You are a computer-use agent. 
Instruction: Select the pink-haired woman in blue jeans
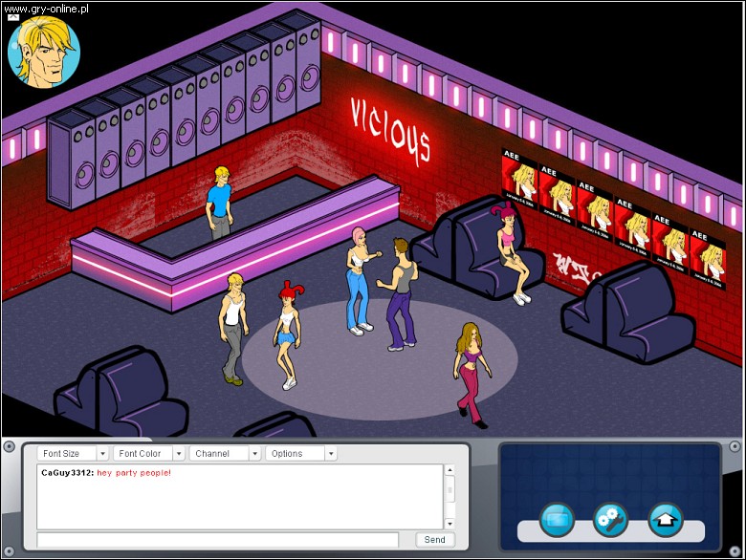point(362,281)
